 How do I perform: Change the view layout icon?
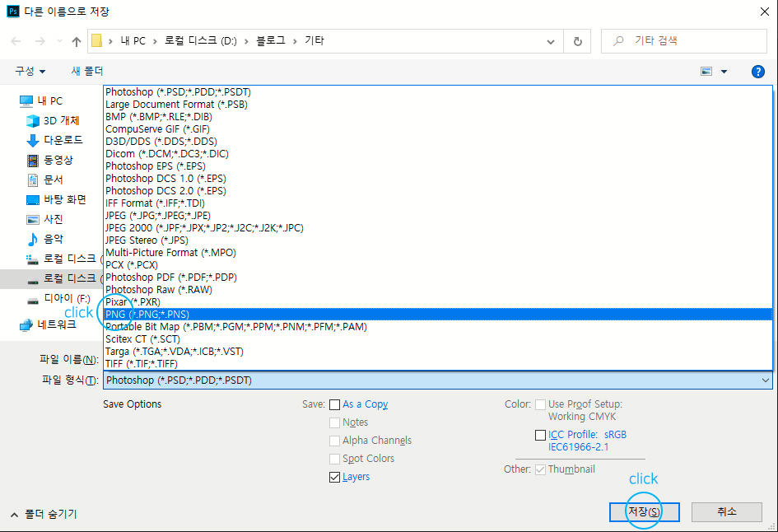click(706, 72)
